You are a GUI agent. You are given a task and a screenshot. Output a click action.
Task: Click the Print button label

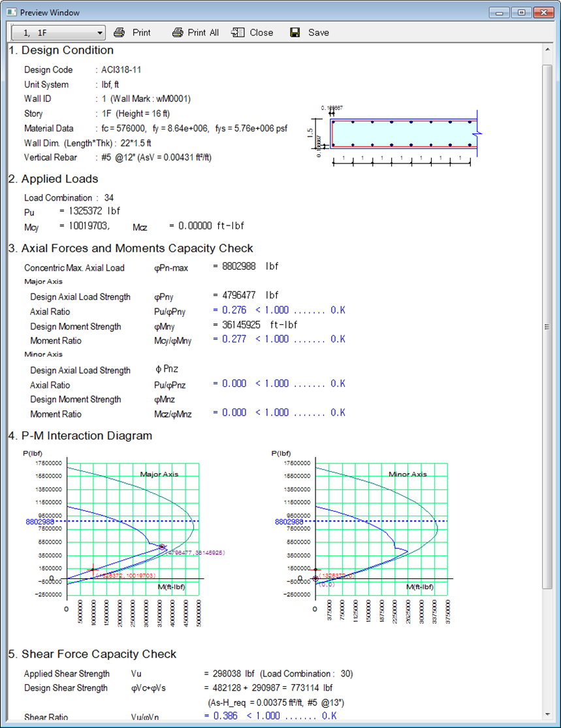pyautogui.click(x=142, y=33)
